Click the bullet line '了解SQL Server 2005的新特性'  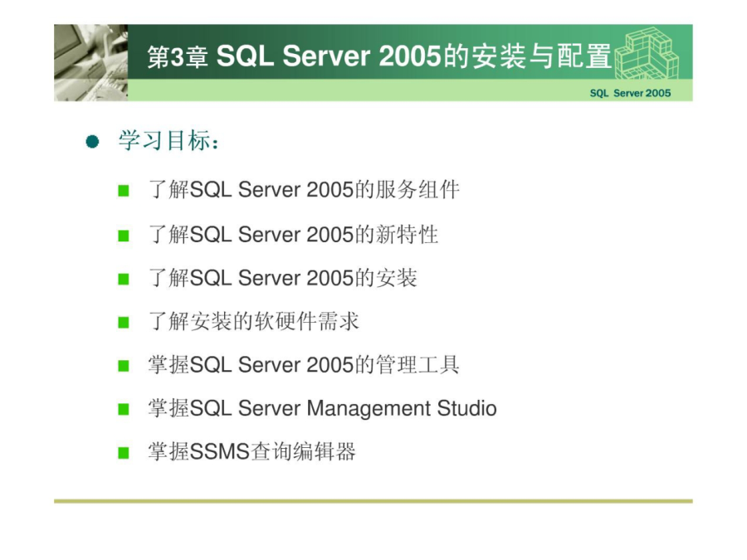click(x=294, y=234)
